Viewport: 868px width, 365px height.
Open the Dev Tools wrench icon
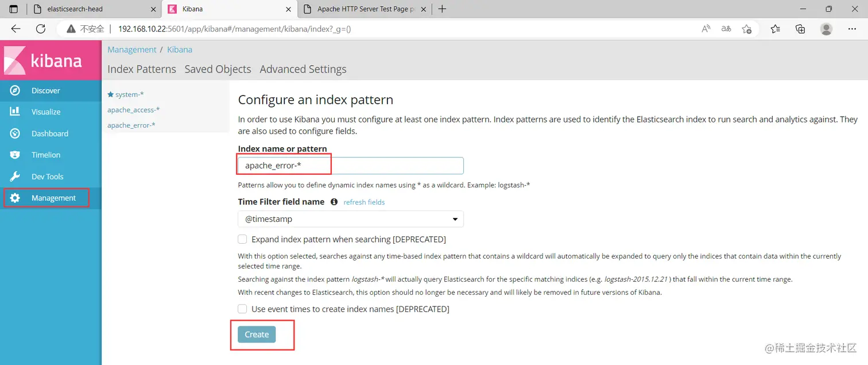tap(15, 176)
